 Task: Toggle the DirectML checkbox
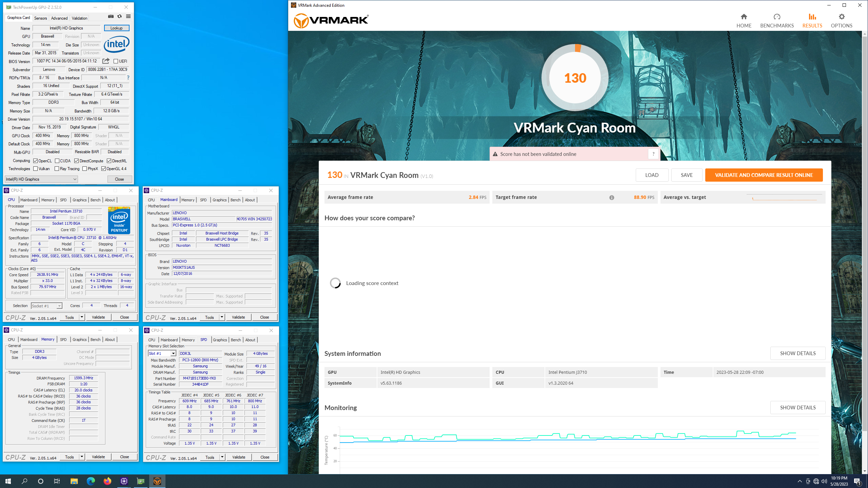coord(109,161)
